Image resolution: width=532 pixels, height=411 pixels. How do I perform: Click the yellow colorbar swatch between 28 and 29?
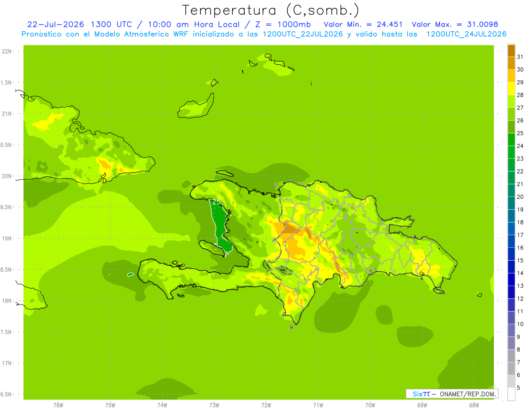point(511,89)
